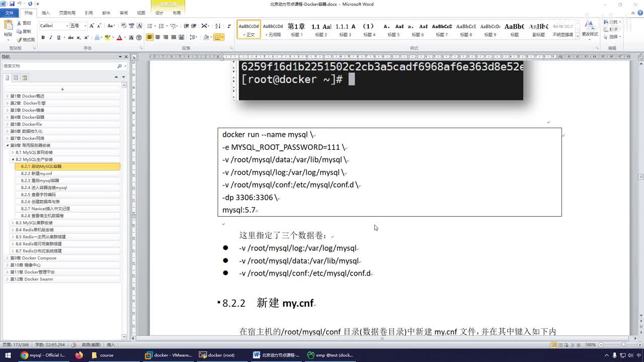644x362 pixels.
Task: Click the Bullets list icon
Action: tap(150, 26)
